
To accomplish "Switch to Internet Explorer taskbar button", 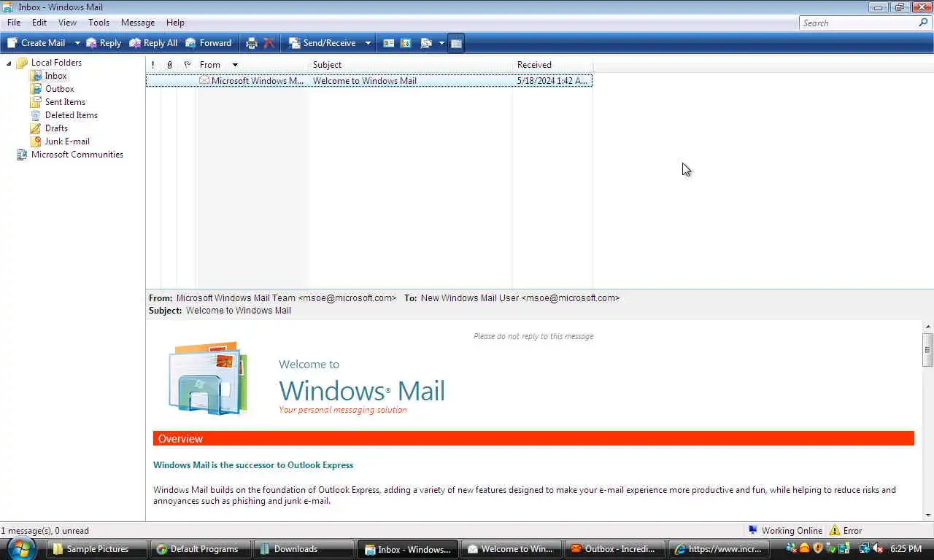I will [719, 549].
